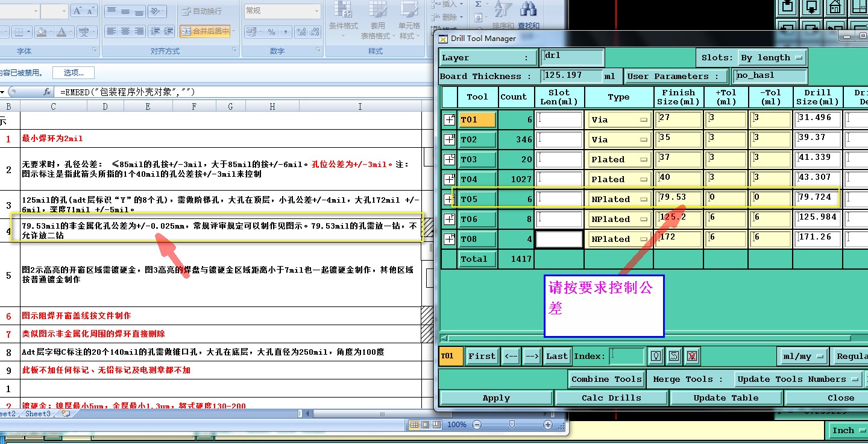Click the fx insert function icon
This screenshot has height=444, width=868.
pyautogui.click(x=47, y=92)
